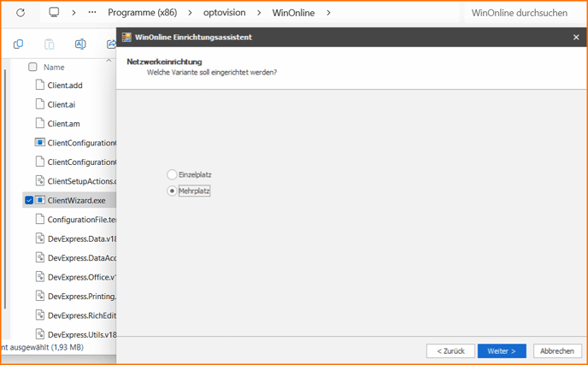Click the Weiter button
Viewport: 588px width, 365px height.
click(x=502, y=351)
